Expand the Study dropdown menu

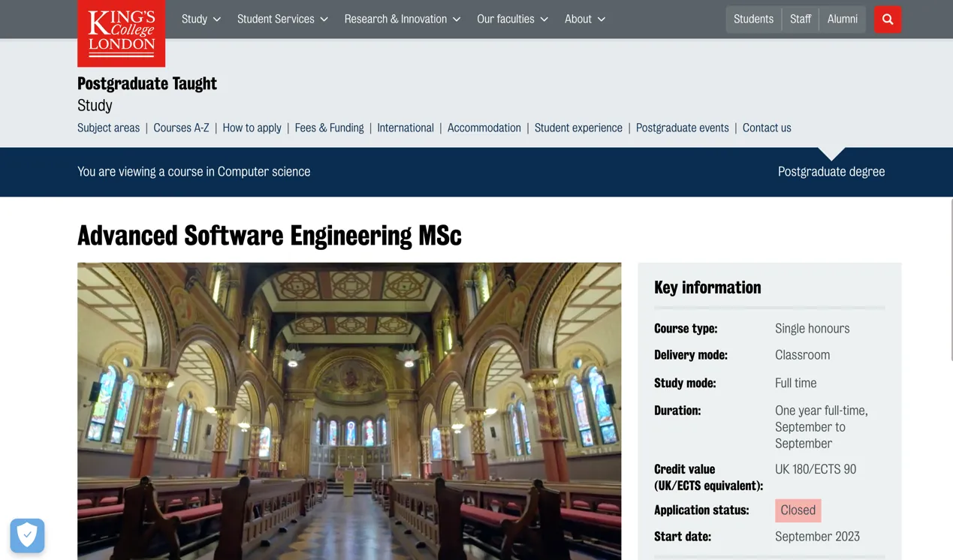point(201,20)
